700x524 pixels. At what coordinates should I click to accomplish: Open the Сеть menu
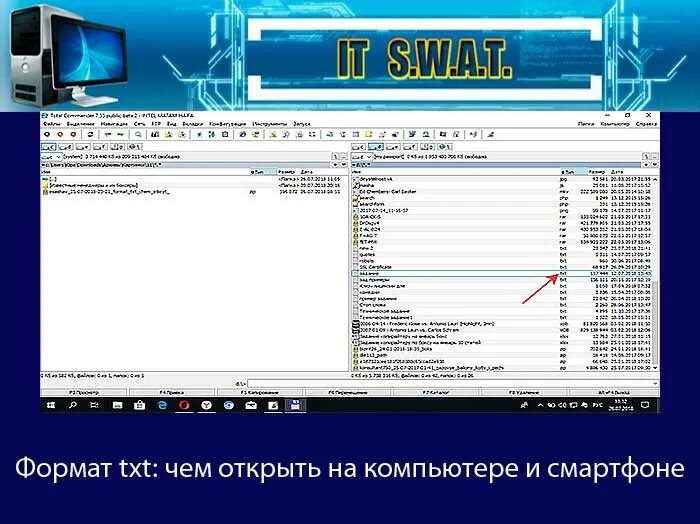tap(140, 124)
